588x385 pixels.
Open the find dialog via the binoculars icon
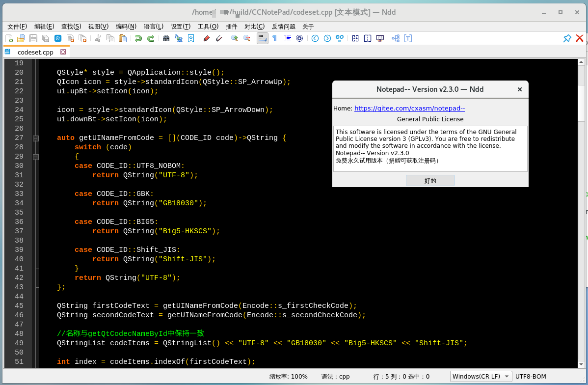click(x=166, y=38)
